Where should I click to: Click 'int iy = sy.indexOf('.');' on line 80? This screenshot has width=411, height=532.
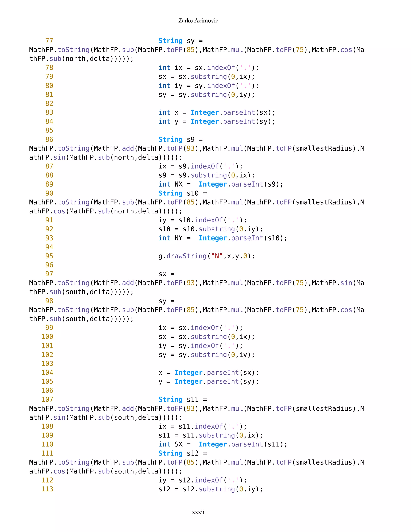click(x=209, y=86)
